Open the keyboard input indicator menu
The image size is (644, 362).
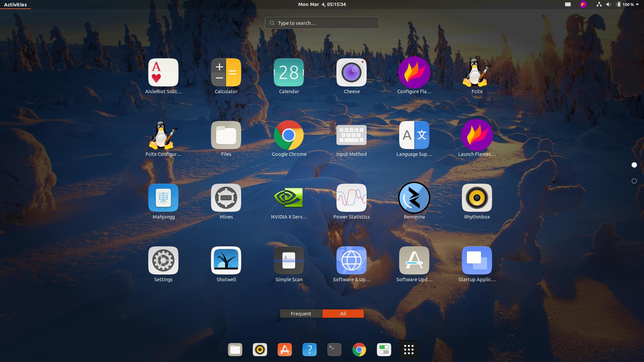[x=568, y=4]
